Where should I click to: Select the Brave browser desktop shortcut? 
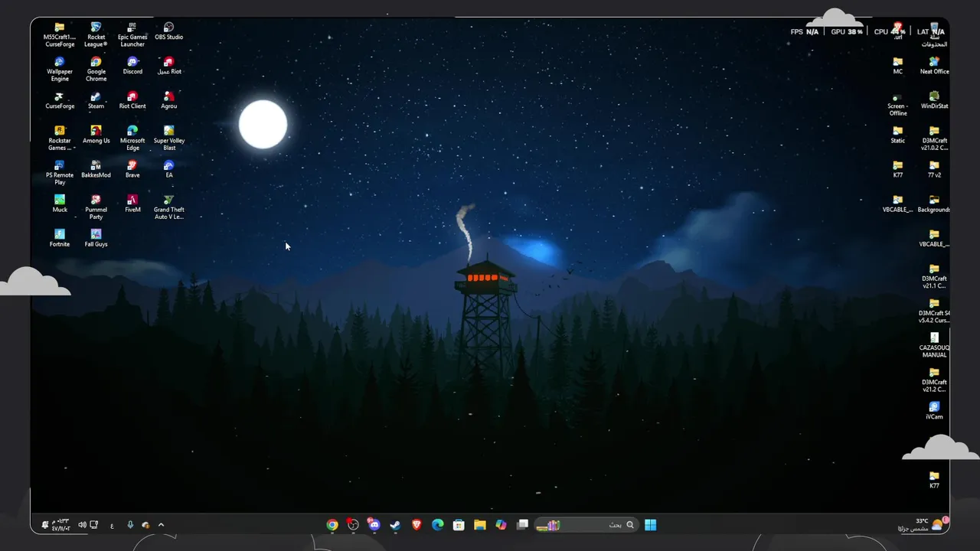tap(132, 169)
